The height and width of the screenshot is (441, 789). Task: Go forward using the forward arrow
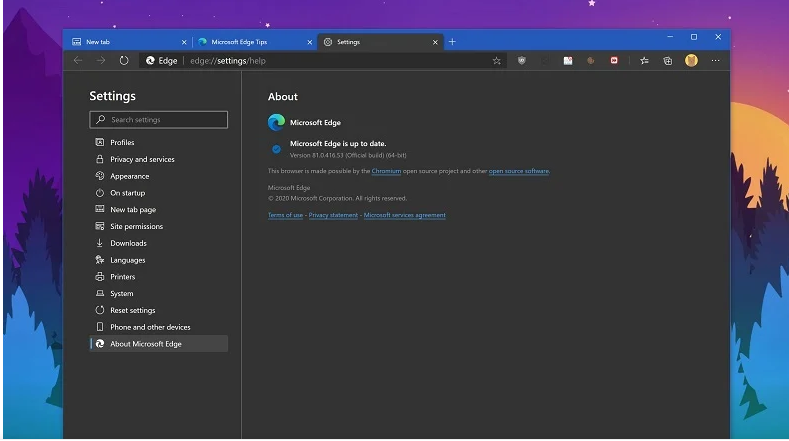click(101, 60)
